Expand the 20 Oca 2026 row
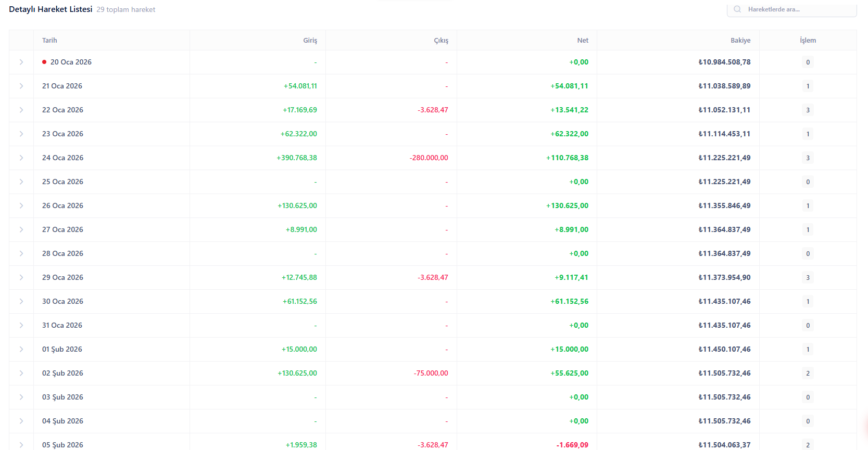The image size is (868, 450). click(x=21, y=62)
